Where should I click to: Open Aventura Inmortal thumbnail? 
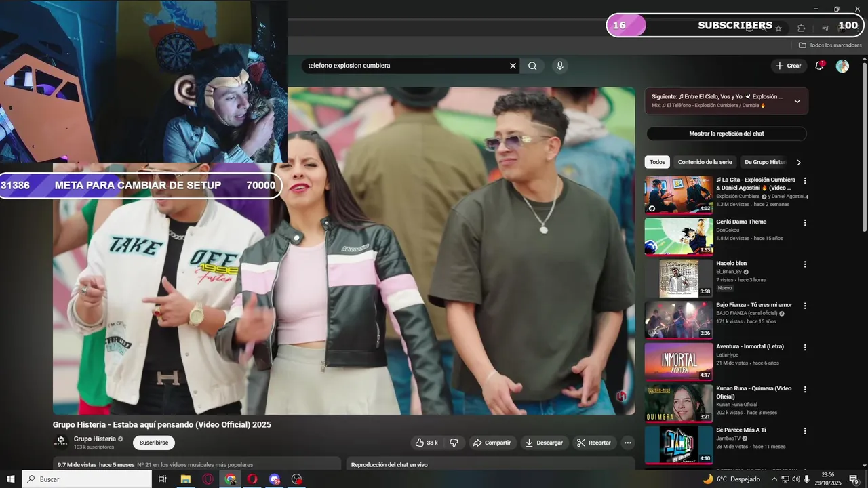click(x=679, y=362)
